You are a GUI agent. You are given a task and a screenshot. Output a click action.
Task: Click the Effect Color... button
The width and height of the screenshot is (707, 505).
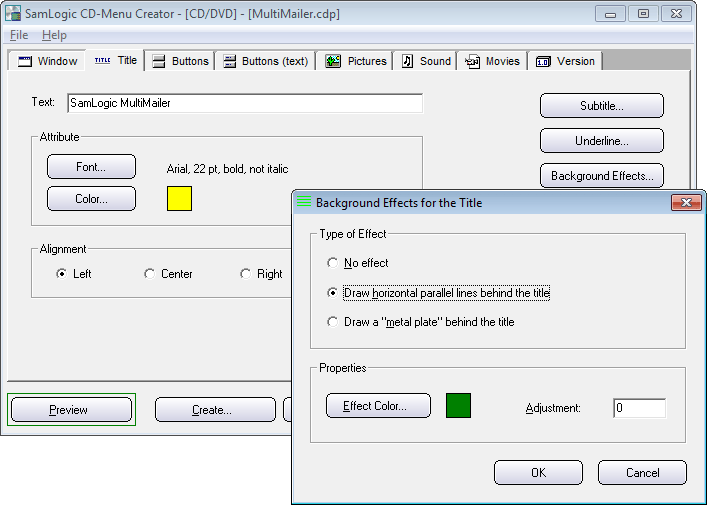click(378, 405)
